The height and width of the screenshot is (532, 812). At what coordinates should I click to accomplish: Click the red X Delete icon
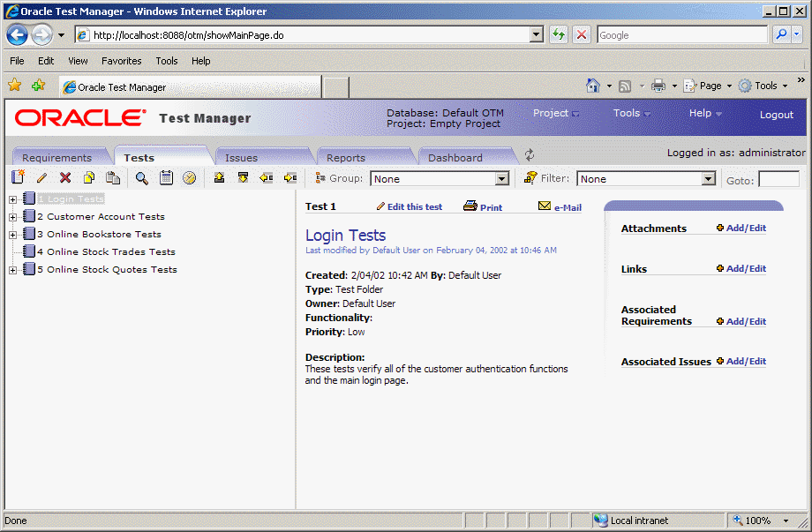click(x=65, y=178)
